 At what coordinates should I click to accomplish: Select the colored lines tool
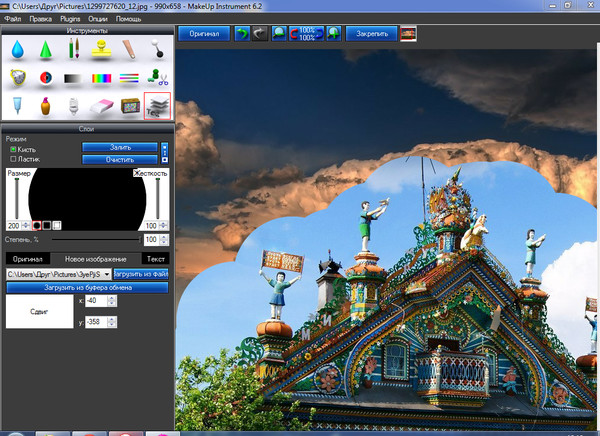pos(129,78)
